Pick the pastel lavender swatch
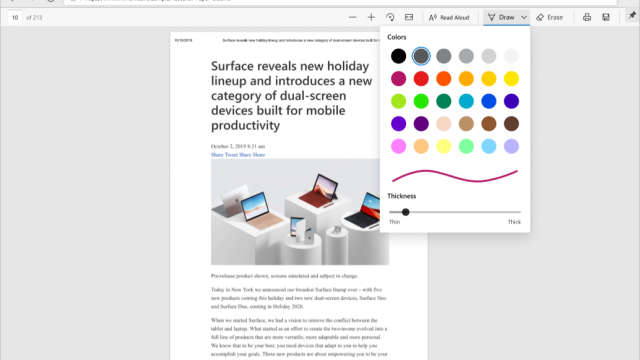 click(x=511, y=146)
